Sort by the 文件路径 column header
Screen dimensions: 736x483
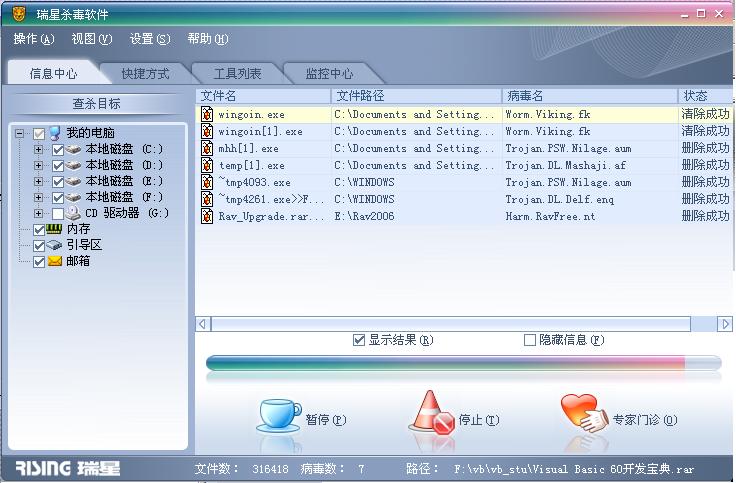point(416,96)
